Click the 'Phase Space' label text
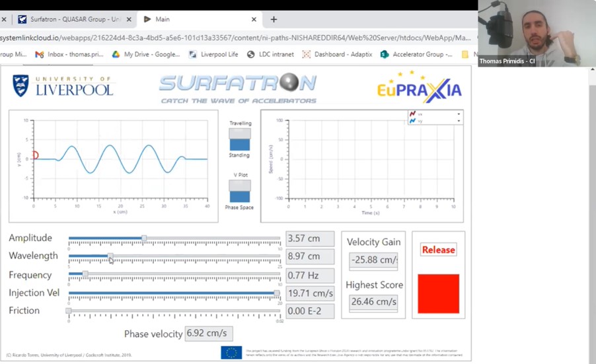The width and height of the screenshot is (596, 364). [x=239, y=207]
